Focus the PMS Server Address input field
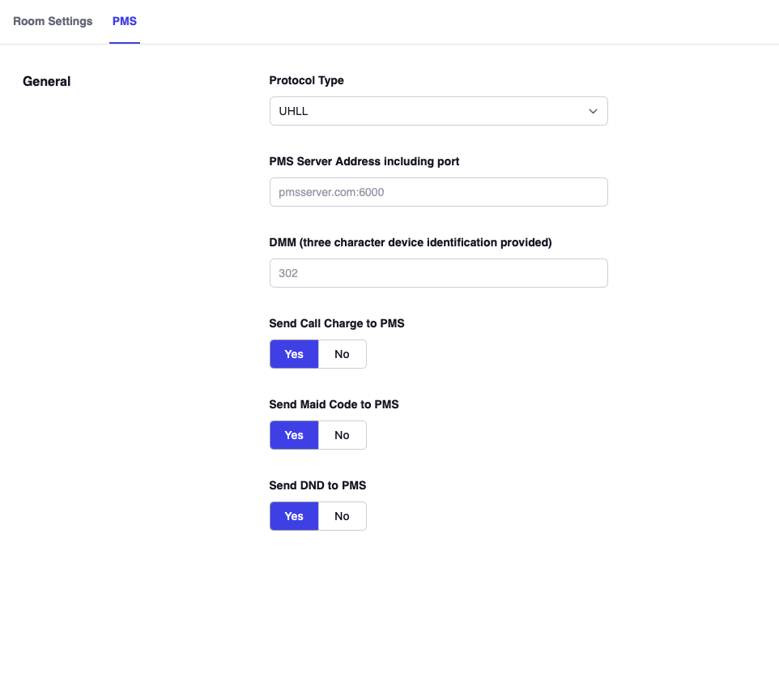This screenshot has height=700, width=779. point(437,192)
